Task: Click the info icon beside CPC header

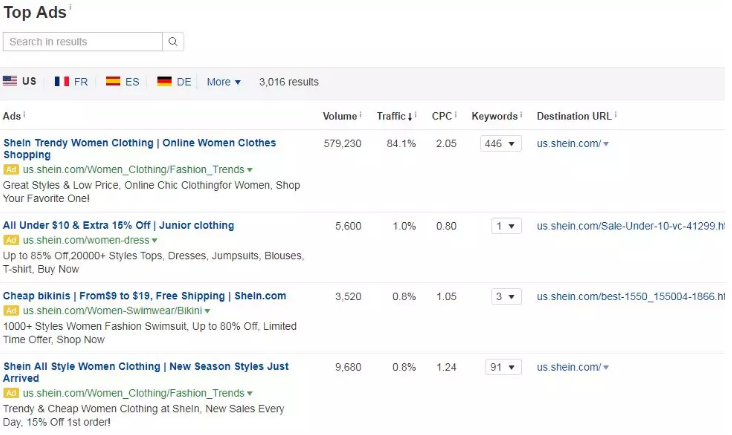Action: tap(456, 114)
